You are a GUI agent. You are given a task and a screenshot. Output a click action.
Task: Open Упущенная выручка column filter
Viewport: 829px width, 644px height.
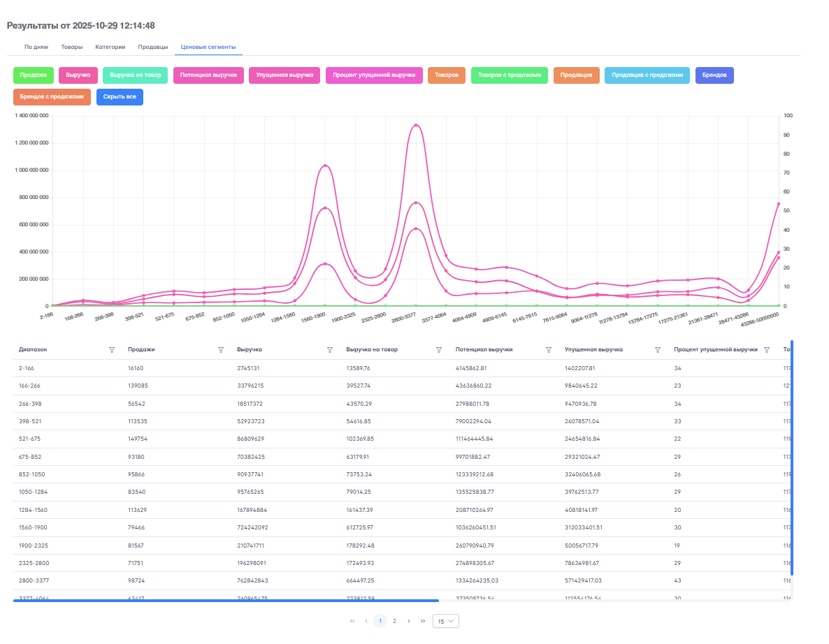[x=657, y=350]
